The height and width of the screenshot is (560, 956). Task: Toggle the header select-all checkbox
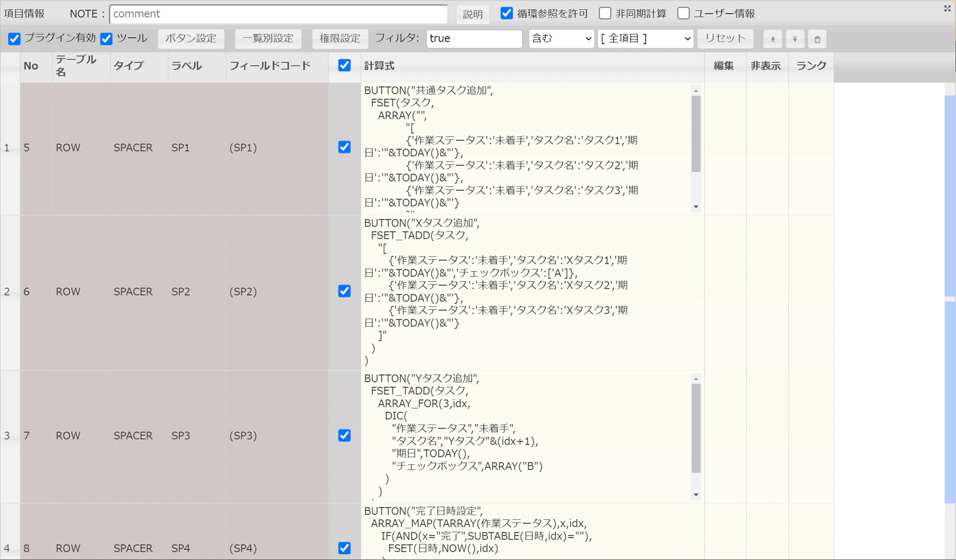344,65
